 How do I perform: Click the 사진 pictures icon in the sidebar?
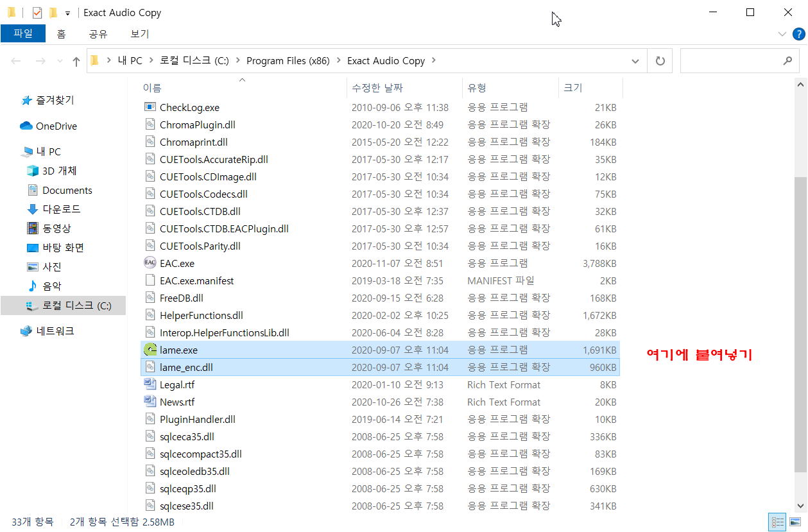tap(33, 267)
